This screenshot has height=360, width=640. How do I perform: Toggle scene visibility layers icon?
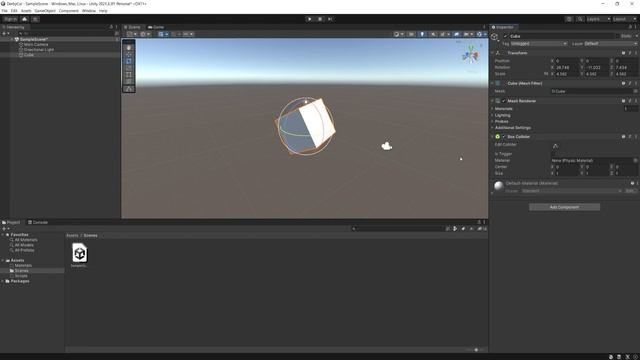click(456, 34)
